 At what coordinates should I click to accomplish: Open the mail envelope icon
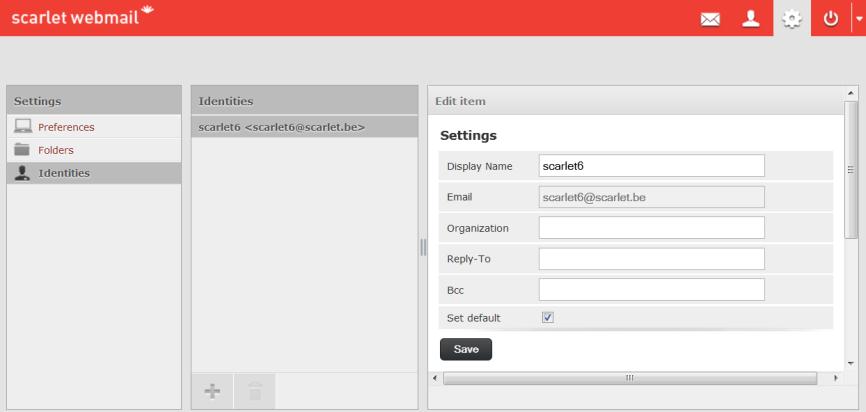[710, 19]
